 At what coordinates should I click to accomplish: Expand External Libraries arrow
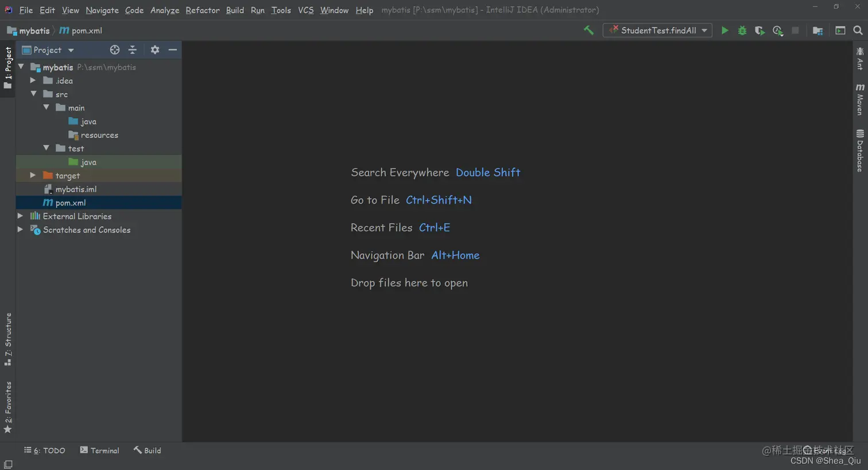point(21,216)
